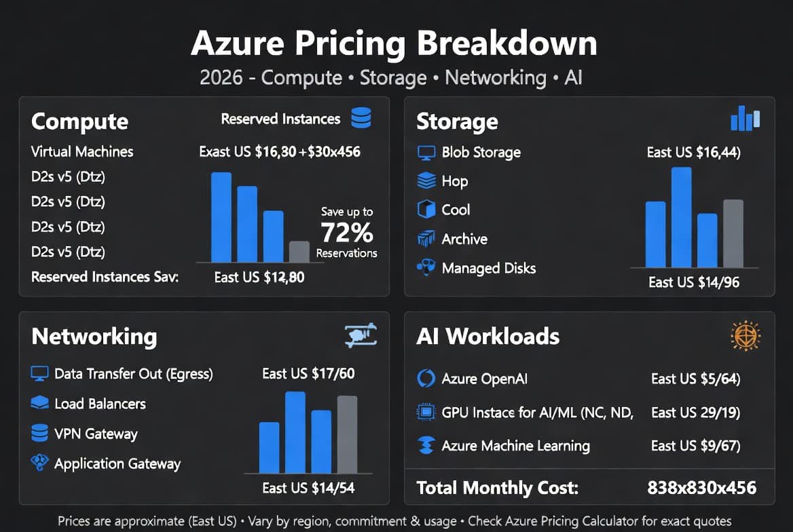Select Data Transfer Out (Egress) item
Screen dimensions: 793x532
[122, 374]
